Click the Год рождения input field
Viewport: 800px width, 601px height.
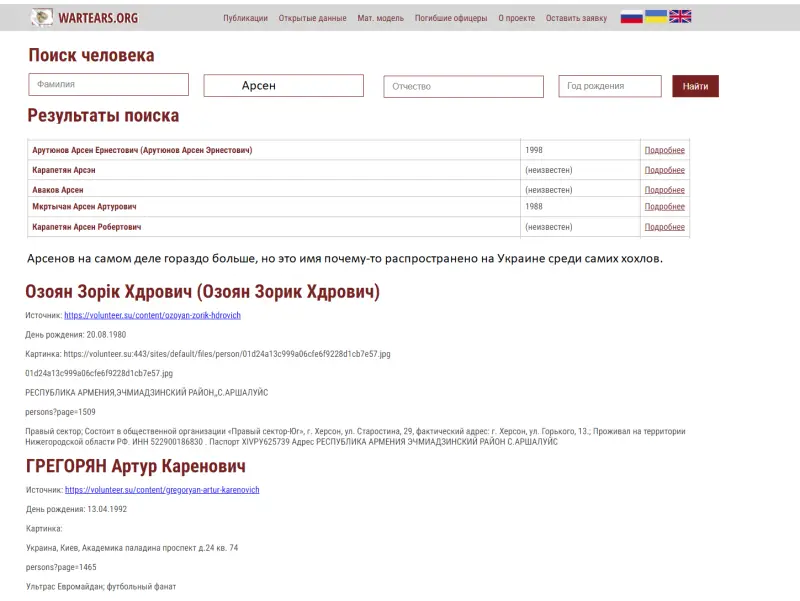click(609, 86)
